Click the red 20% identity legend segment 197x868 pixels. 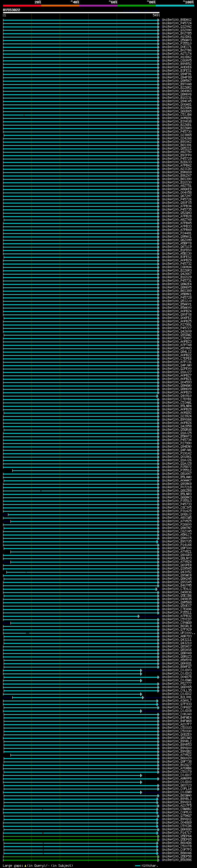pyautogui.click(x=22, y=6)
